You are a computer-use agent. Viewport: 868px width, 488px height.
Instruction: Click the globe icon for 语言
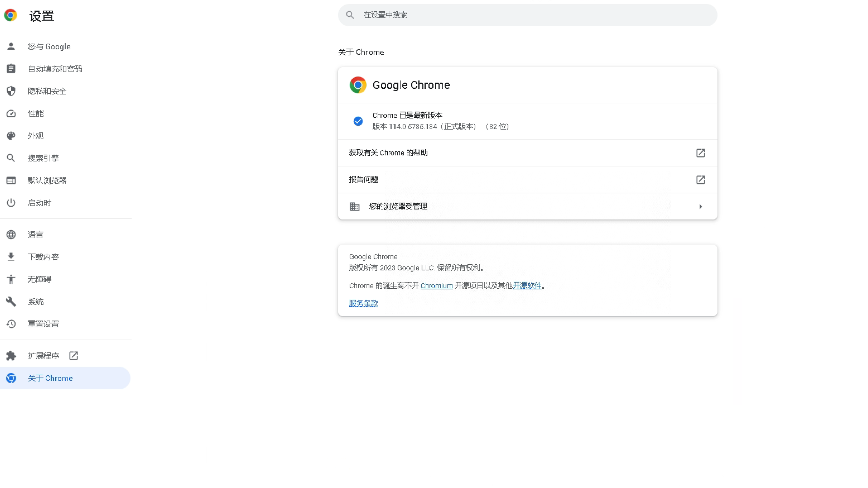[11, 234]
